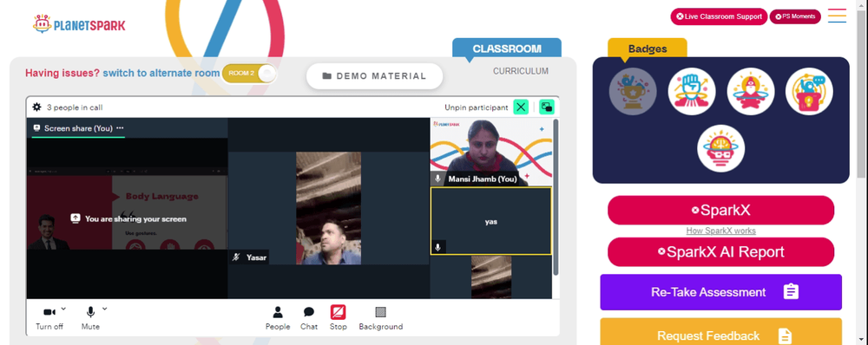Expand microphone options chevron
868x345 pixels.
pyautogui.click(x=105, y=309)
